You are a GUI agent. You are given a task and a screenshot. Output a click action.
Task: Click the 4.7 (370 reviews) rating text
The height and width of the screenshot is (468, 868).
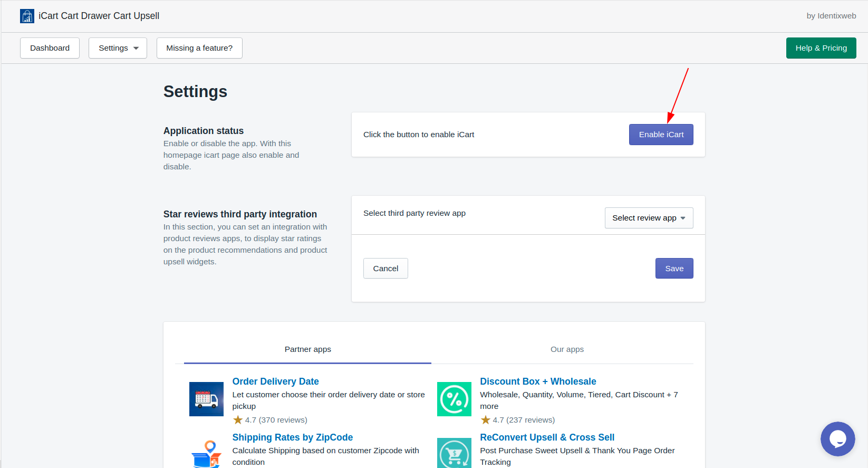[x=276, y=420]
